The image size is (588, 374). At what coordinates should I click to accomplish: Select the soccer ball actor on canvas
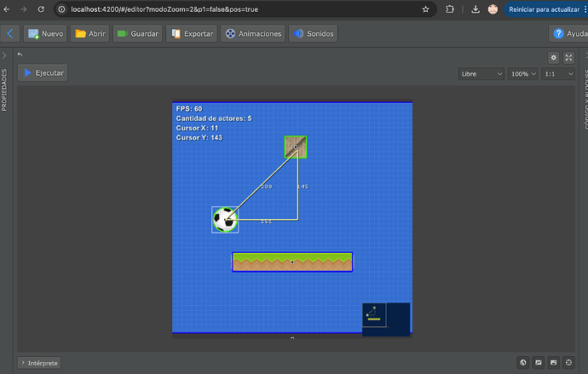tap(224, 220)
